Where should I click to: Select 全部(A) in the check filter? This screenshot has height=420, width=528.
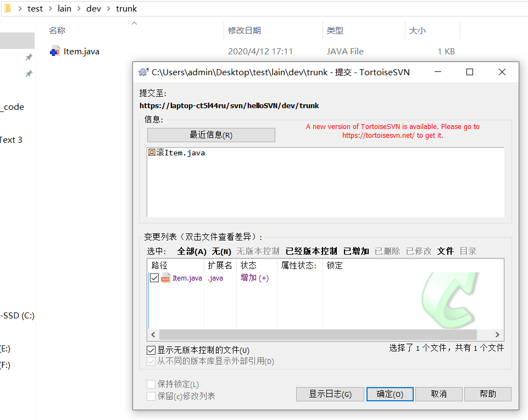[x=192, y=251]
